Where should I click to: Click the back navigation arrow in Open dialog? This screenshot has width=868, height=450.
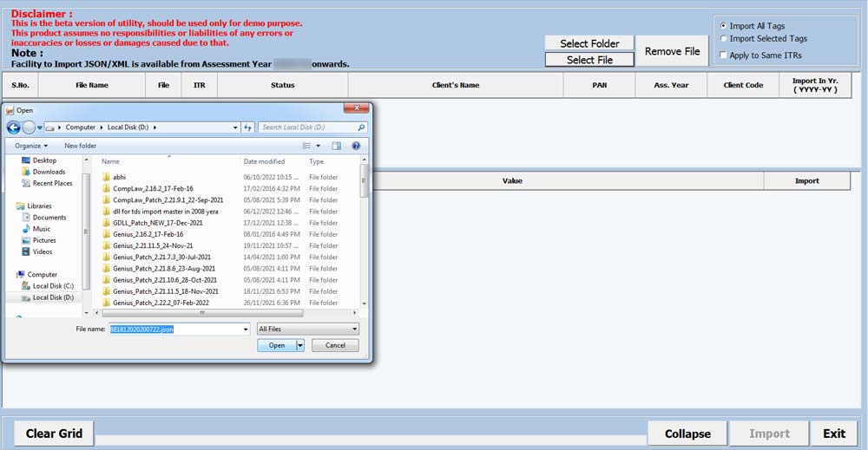click(x=14, y=127)
